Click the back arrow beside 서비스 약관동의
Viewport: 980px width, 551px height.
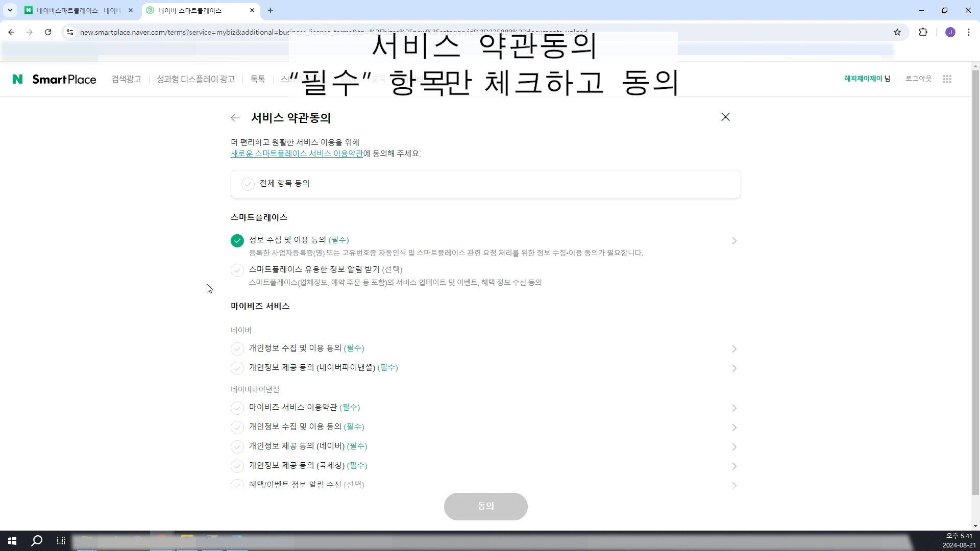coord(235,118)
